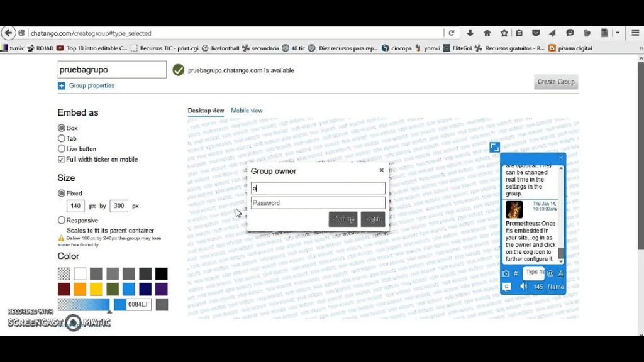The height and width of the screenshot is (362, 644).
Task: Open the EliteGol bookmark
Action: pyautogui.click(x=457, y=48)
